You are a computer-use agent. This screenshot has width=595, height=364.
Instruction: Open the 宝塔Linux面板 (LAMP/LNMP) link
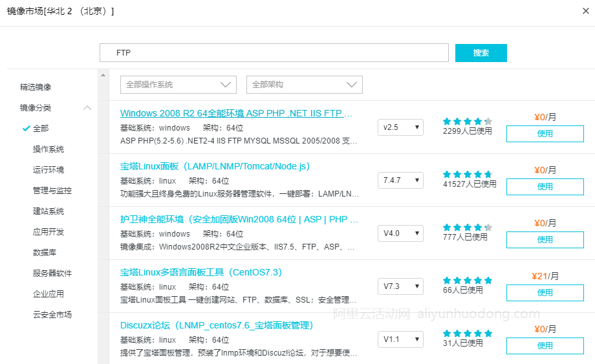click(215, 166)
